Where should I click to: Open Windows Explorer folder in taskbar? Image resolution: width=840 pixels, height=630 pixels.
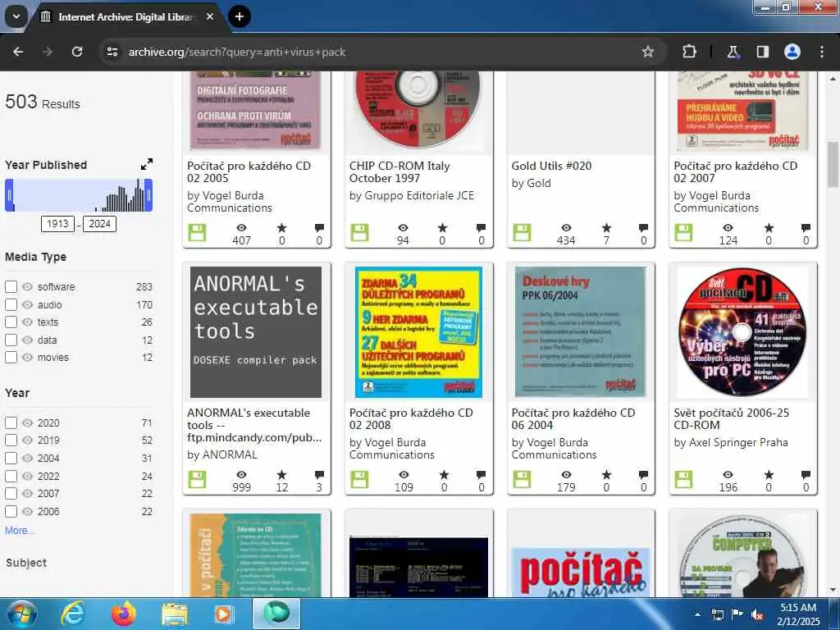[174, 614]
